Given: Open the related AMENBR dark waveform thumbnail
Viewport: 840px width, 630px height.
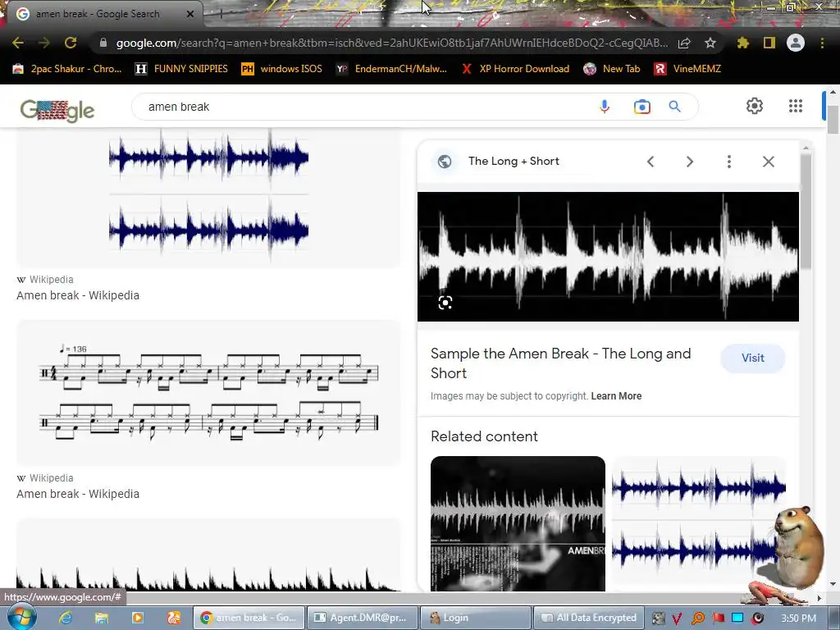Looking at the screenshot, I should 518,523.
